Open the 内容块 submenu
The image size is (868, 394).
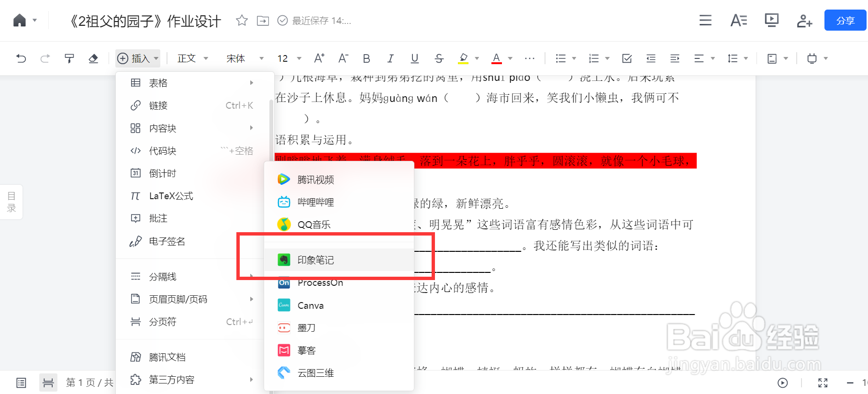[x=193, y=128]
